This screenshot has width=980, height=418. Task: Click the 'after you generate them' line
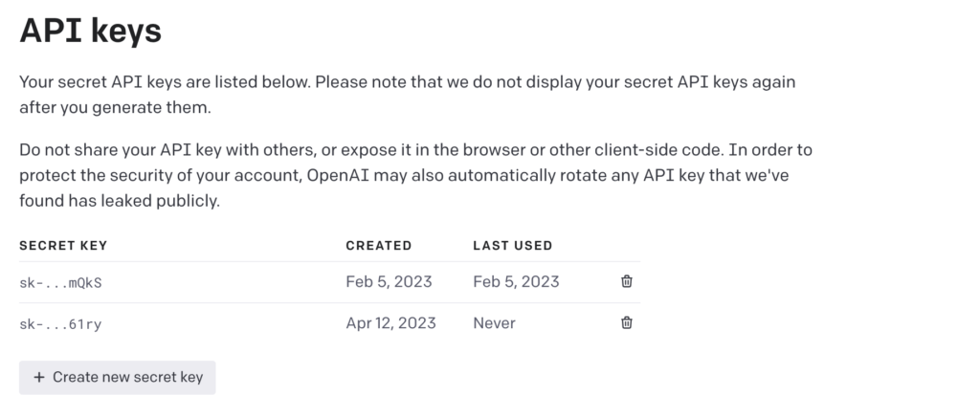[x=115, y=108]
